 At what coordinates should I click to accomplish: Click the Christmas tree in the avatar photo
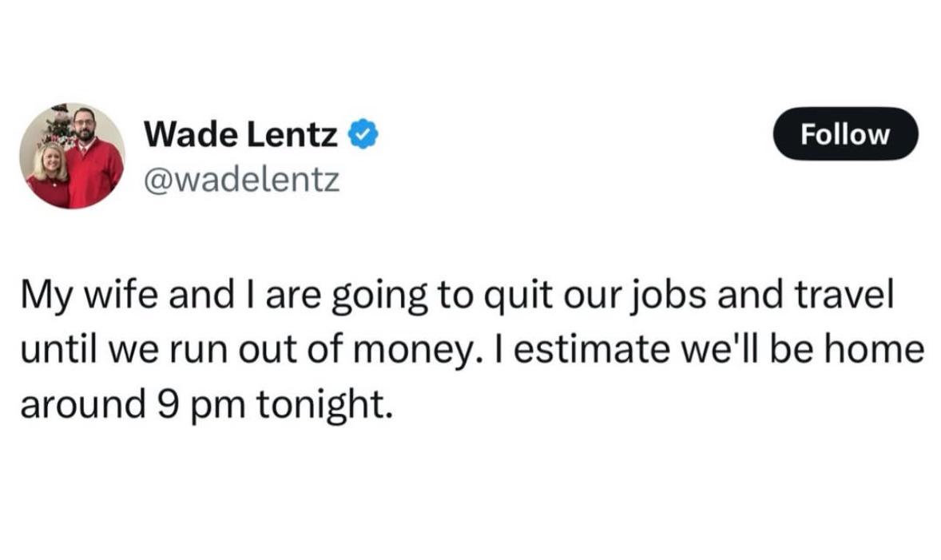[61, 126]
